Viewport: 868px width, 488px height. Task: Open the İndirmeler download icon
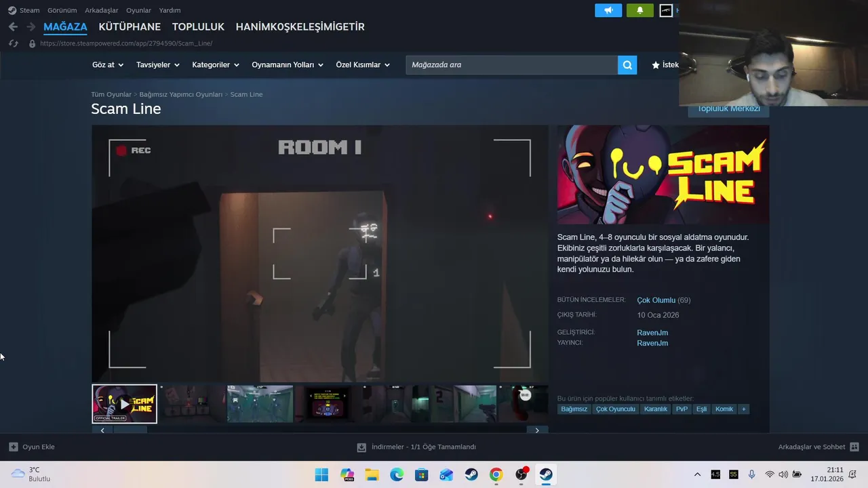[361, 447]
